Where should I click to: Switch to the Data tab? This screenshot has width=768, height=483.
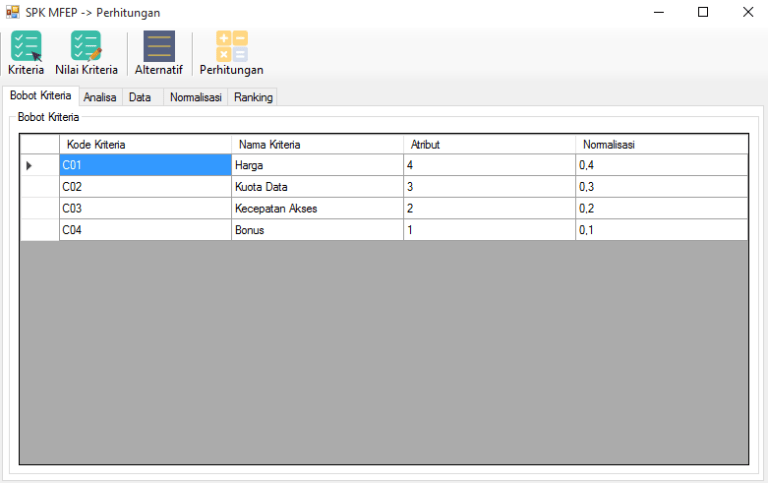pyautogui.click(x=140, y=97)
